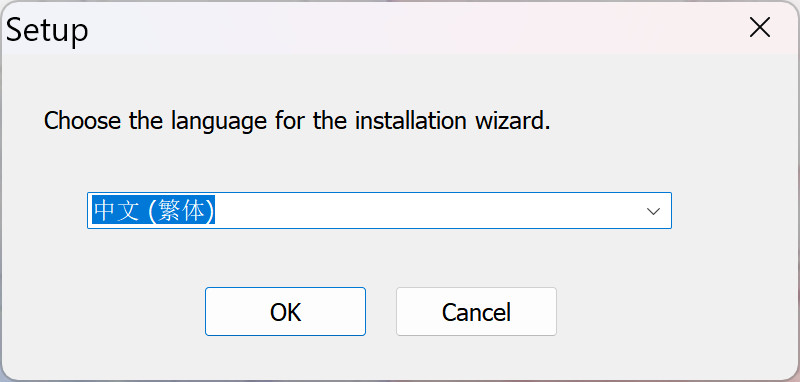
Task: Accept Chinese Traditional by clicking OK
Action: pos(285,312)
